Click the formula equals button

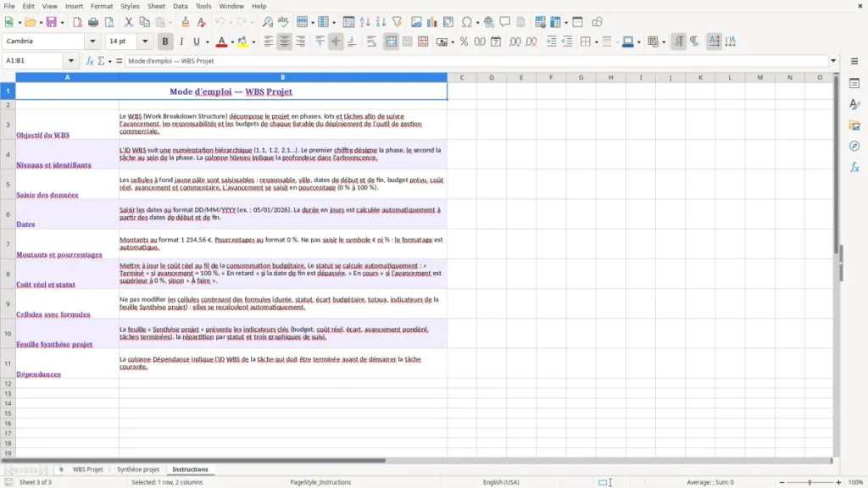coord(119,61)
